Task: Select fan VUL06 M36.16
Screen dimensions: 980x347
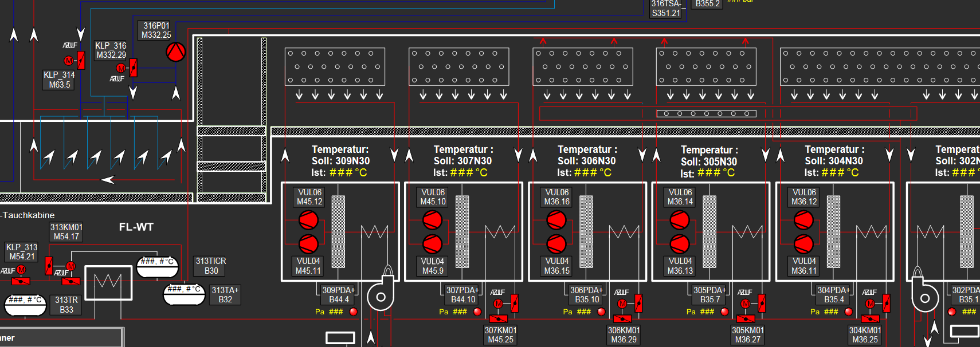Action: (x=556, y=220)
